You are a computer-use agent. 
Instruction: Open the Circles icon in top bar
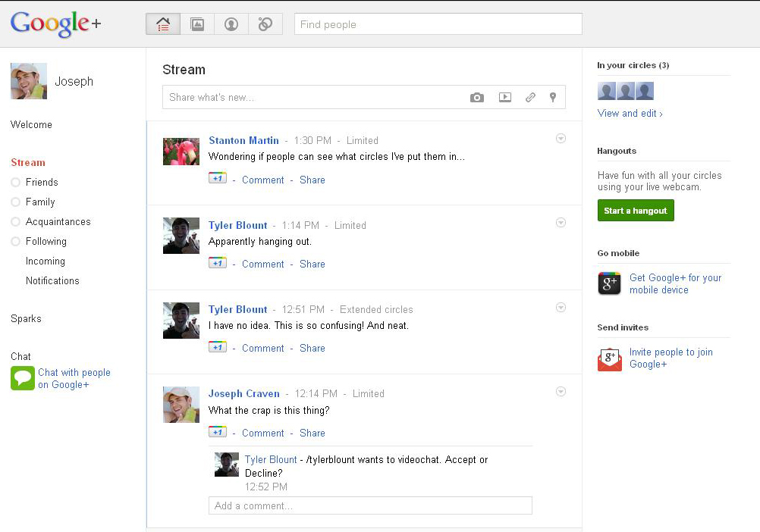(265, 24)
